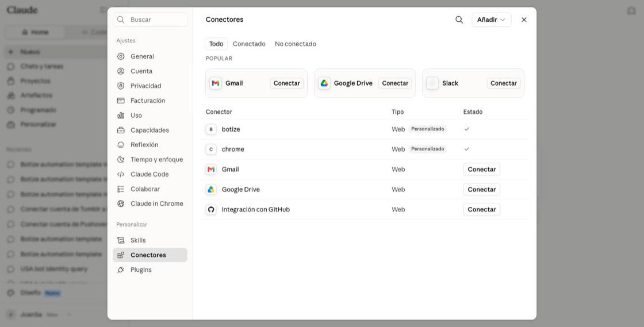Click Personalizado badge on botize row
644x327 pixels.
tap(428, 129)
